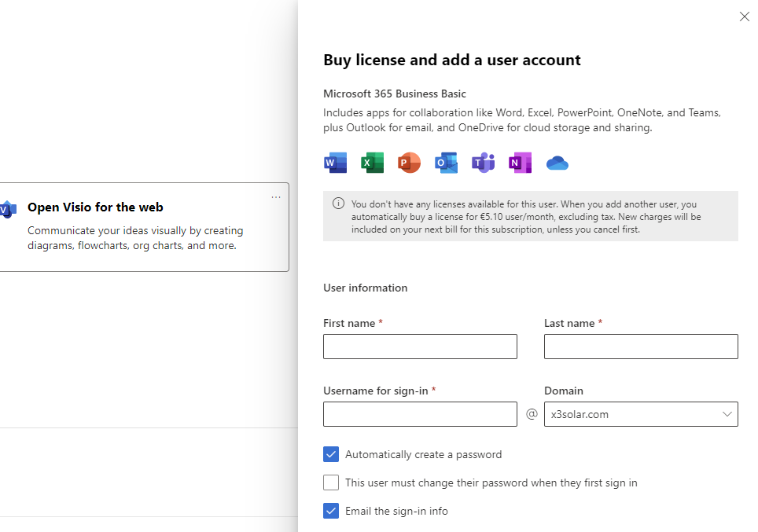Check This user must change their password
Image resolution: width=758 pixels, height=532 pixels.
(x=331, y=482)
